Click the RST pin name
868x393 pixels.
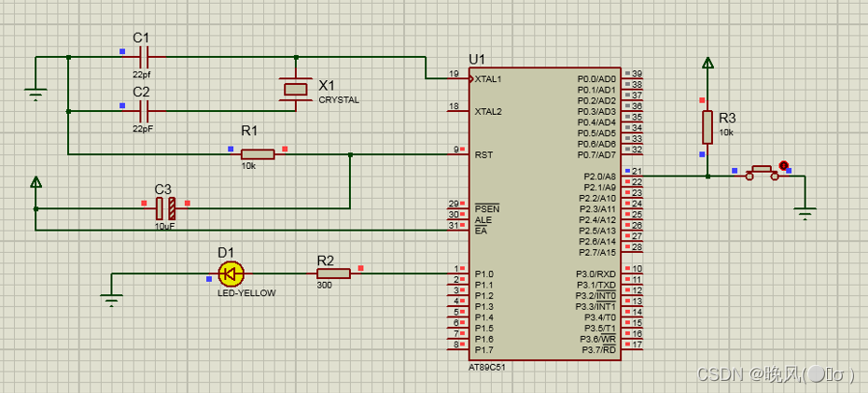tap(483, 155)
